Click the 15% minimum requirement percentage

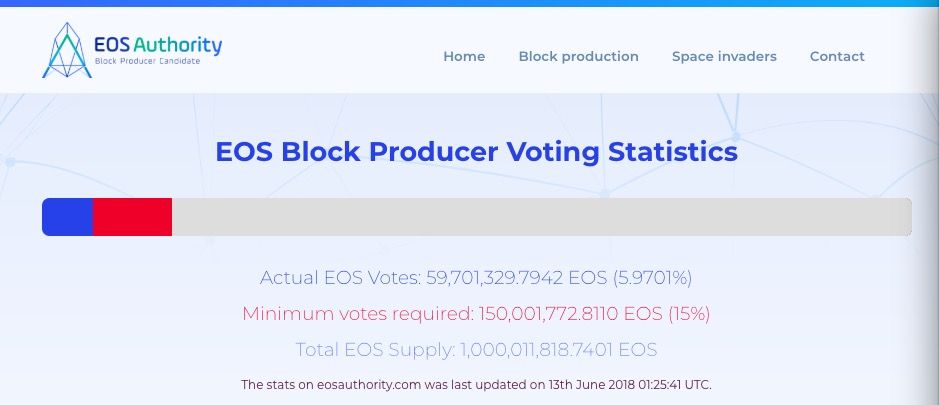coord(689,314)
